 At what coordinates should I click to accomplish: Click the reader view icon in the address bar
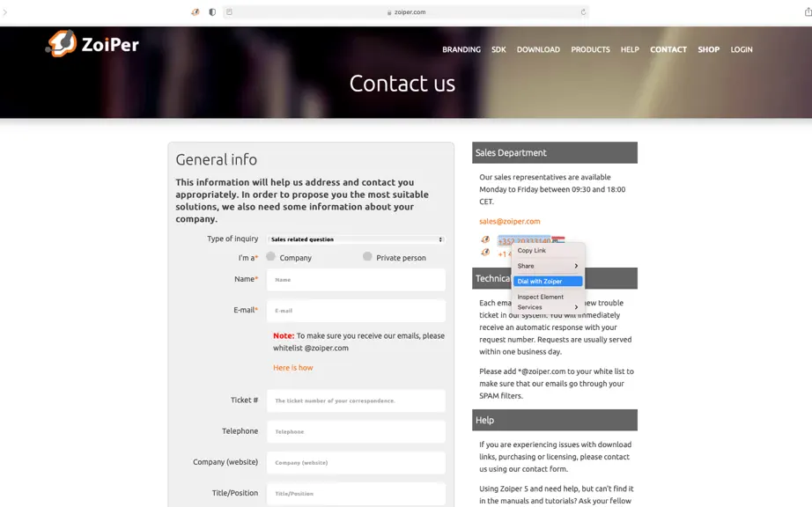(229, 12)
